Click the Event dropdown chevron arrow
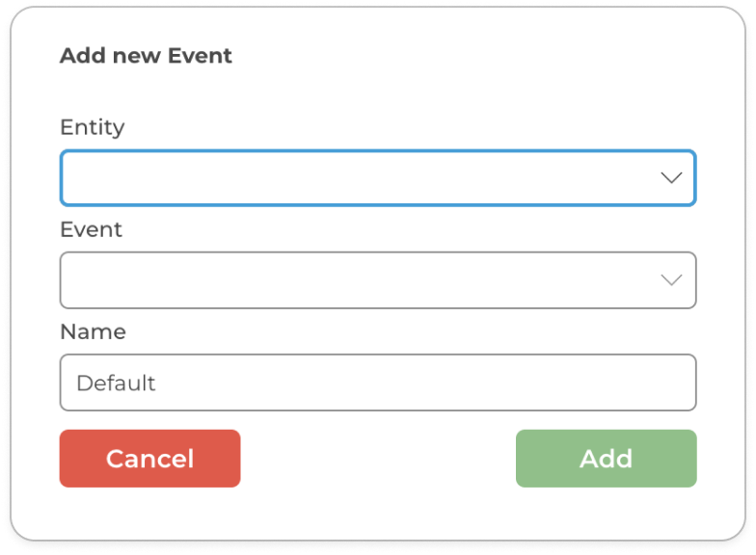Viewport: 756px width, 555px height. pos(671,280)
